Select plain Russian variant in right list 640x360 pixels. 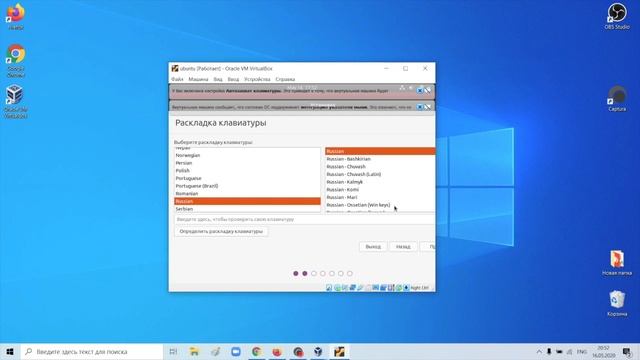coord(380,151)
